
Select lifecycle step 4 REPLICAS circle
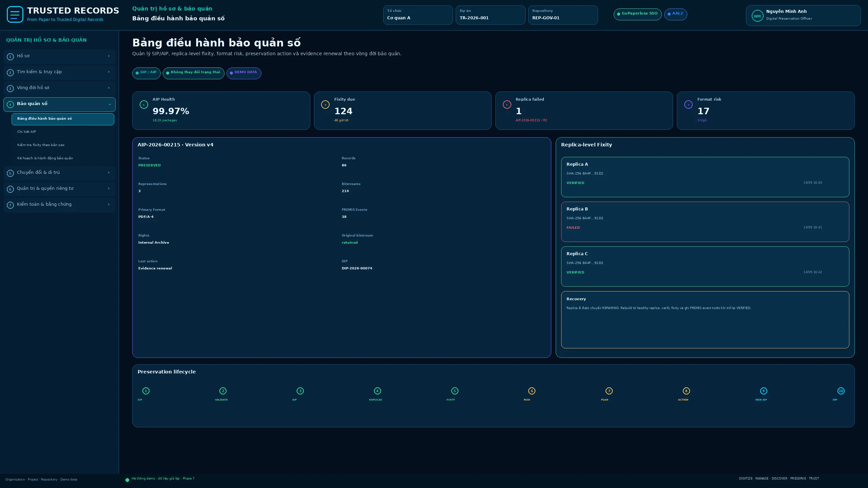[x=377, y=391]
